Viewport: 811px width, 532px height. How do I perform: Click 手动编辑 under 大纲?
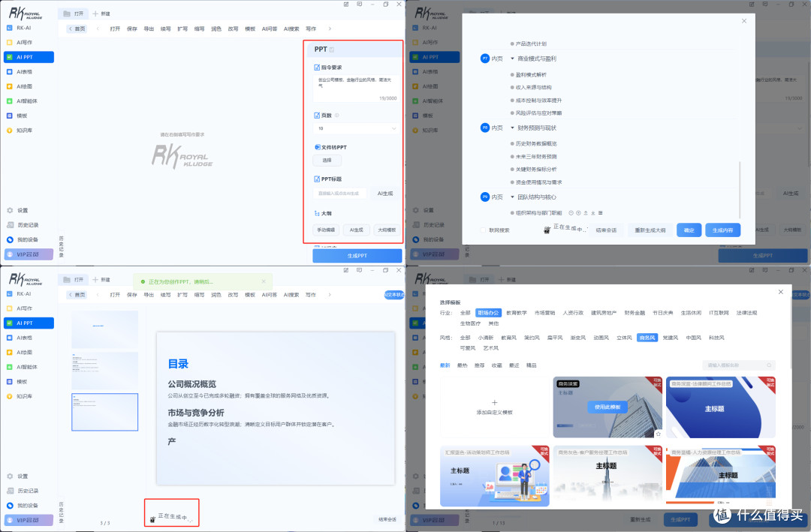pyautogui.click(x=326, y=230)
